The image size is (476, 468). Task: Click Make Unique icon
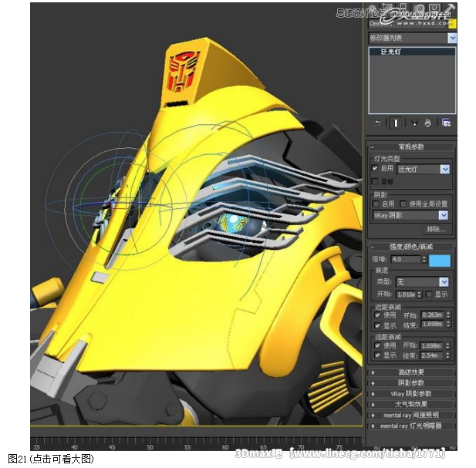(414, 123)
